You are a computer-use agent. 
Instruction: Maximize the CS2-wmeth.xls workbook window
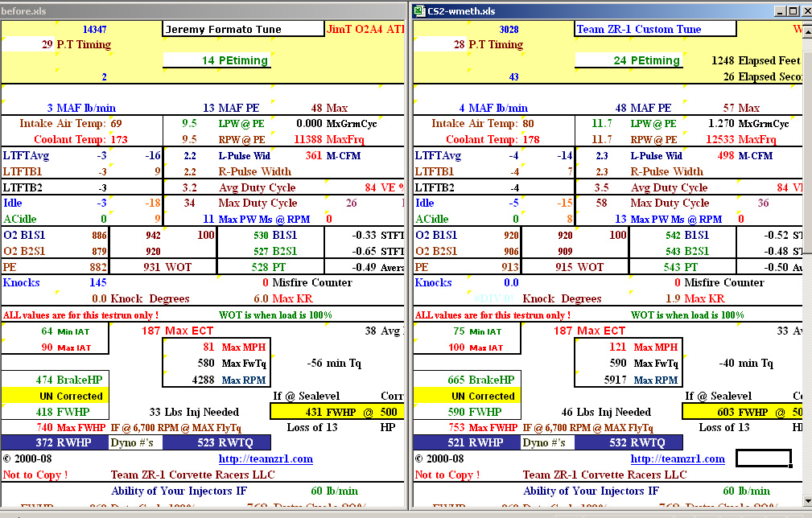792,11
